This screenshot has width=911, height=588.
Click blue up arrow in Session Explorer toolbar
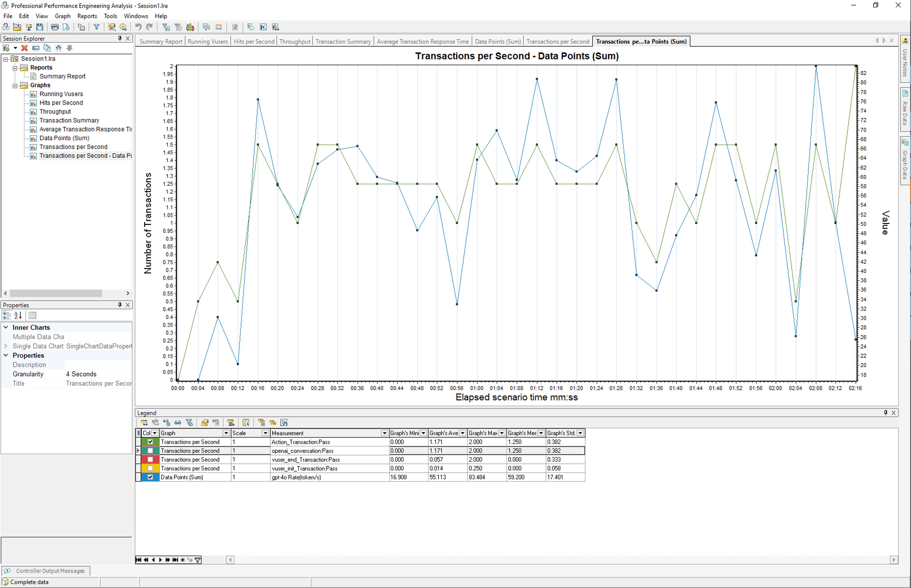click(x=58, y=48)
